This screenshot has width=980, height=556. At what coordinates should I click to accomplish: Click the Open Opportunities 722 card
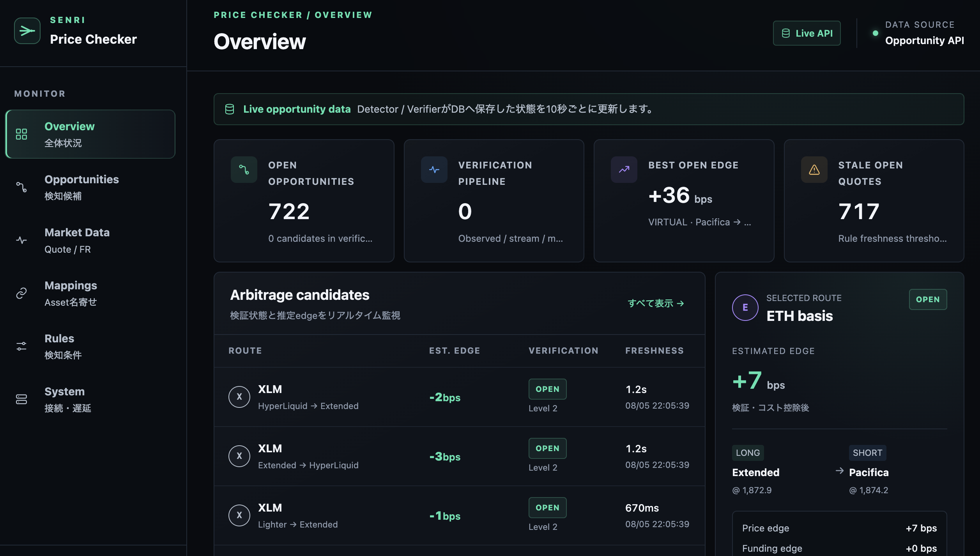pyautogui.click(x=304, y=200)
